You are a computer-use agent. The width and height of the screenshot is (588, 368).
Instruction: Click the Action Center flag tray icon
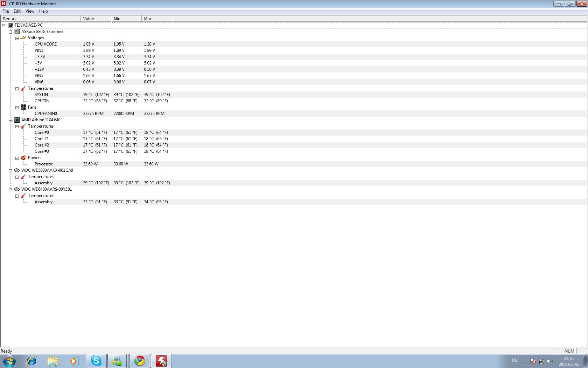coord(533,361)
